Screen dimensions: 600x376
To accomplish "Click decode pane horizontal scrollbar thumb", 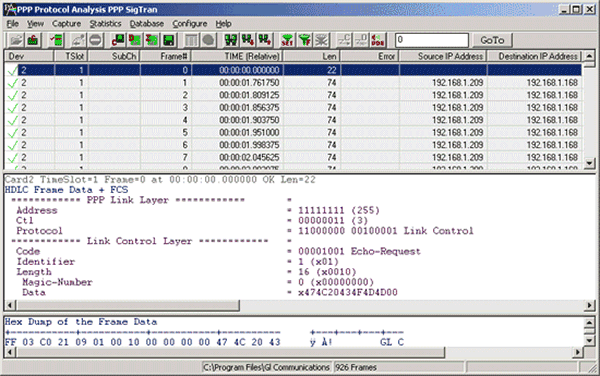I will tap(128, 305).
